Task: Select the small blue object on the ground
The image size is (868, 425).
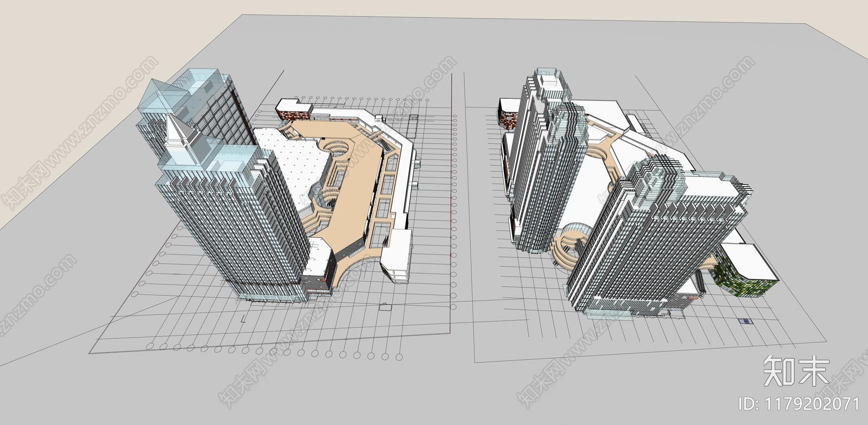Action: (x=746, y=321)
